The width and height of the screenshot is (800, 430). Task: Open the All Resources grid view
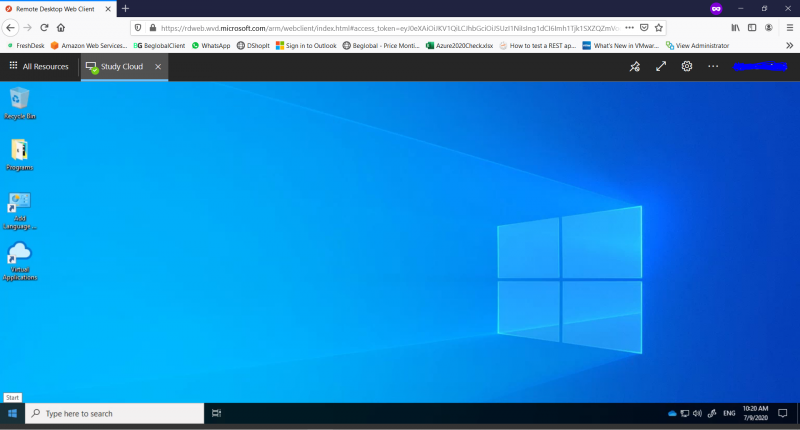39,66
